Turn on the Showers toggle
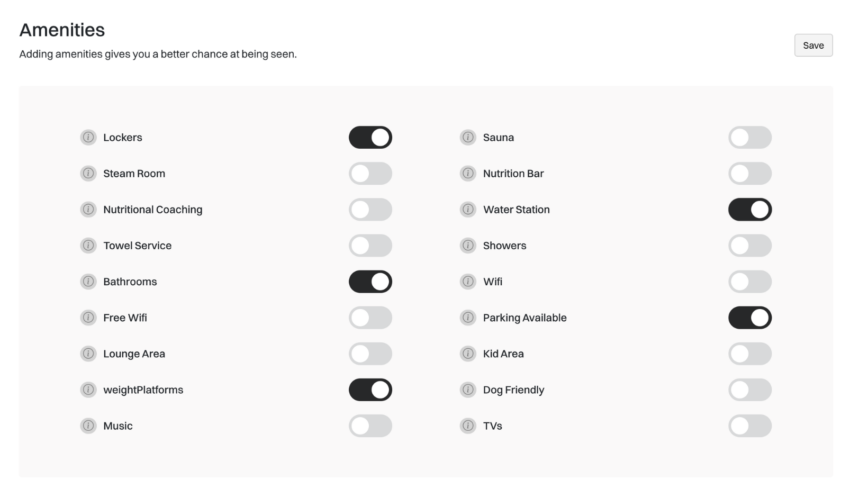The width and height of the screenshot is (868, 489). click(750, 246)
